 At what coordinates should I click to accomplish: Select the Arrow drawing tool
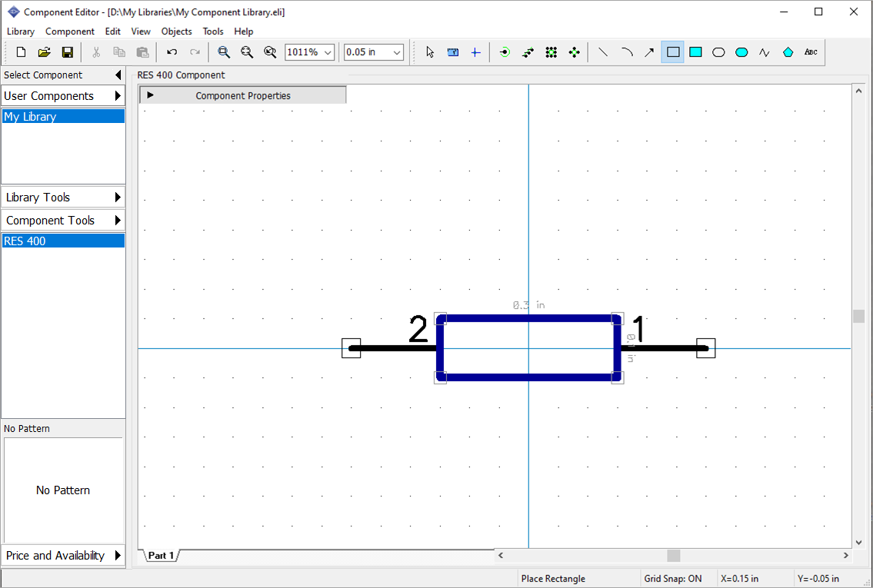(x=649, y=52)
